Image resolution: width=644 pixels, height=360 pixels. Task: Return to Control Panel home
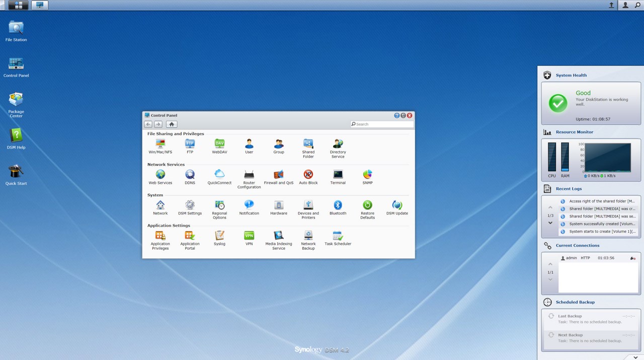pyautogui.click(x=172, y=124)
